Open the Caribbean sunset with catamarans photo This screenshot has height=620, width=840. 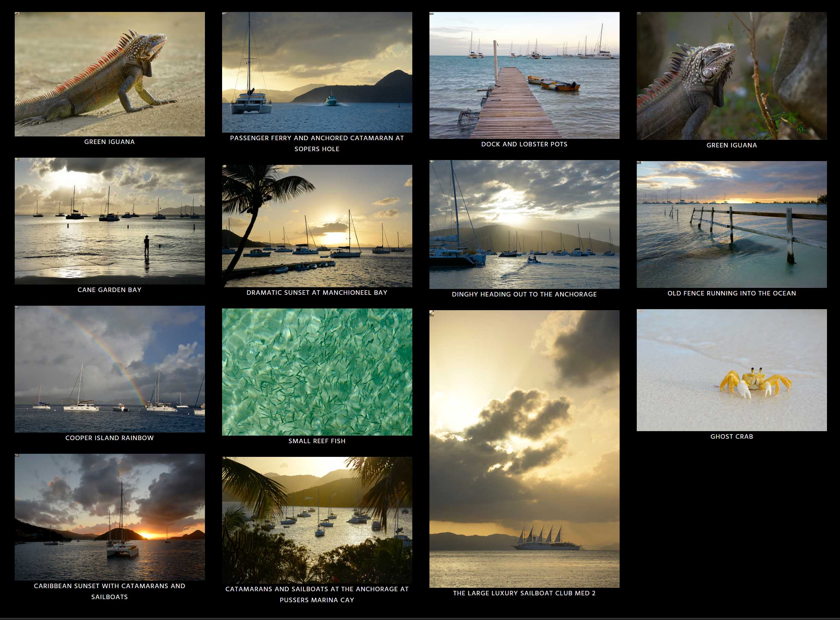click(110, 517)
